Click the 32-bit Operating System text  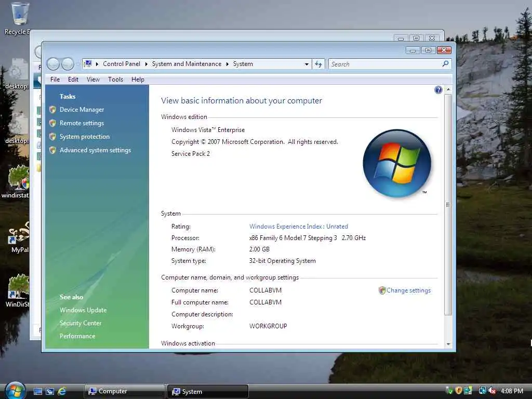(282, 261)
